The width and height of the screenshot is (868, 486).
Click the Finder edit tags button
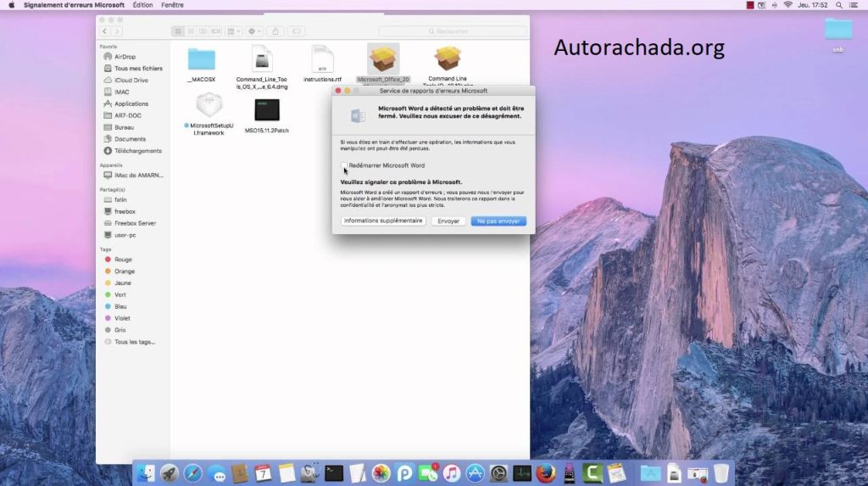coord(296,31)
